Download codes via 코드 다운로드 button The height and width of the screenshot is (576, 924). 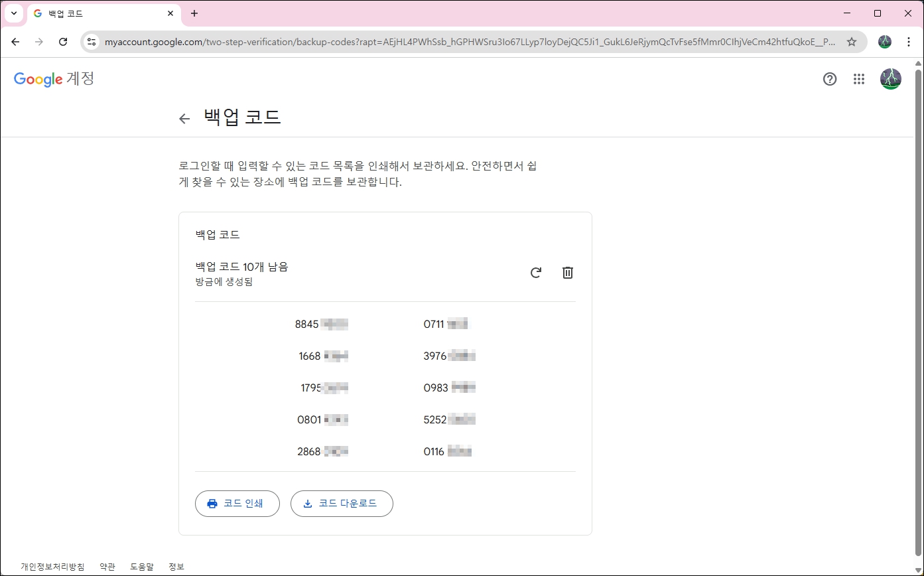[342, 503]
